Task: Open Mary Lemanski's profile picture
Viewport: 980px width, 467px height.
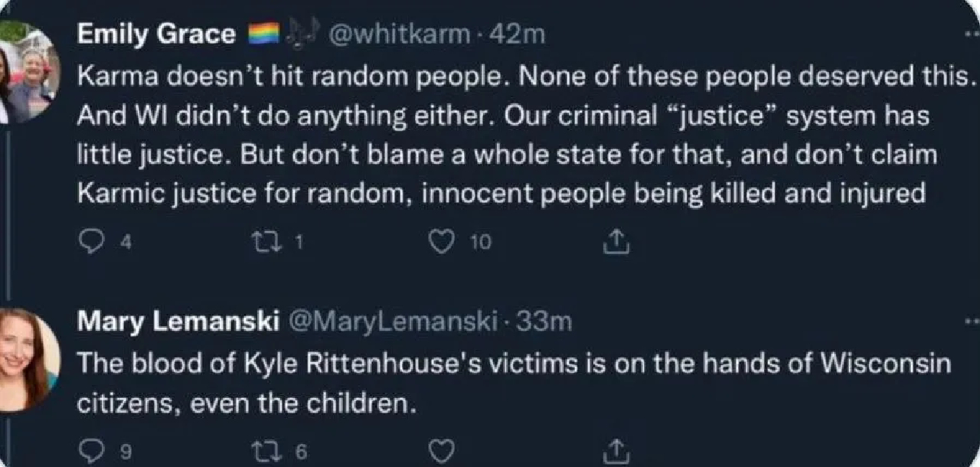Action: (28, 361)
